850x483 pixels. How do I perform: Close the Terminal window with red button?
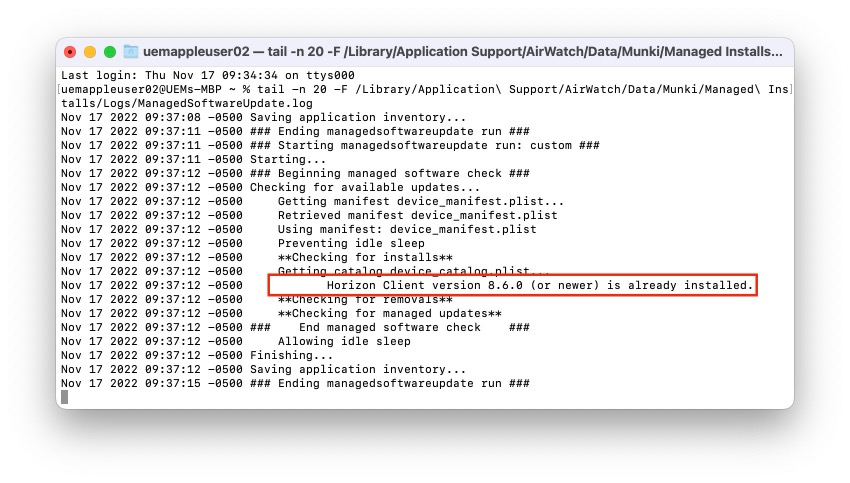[70, 51]
